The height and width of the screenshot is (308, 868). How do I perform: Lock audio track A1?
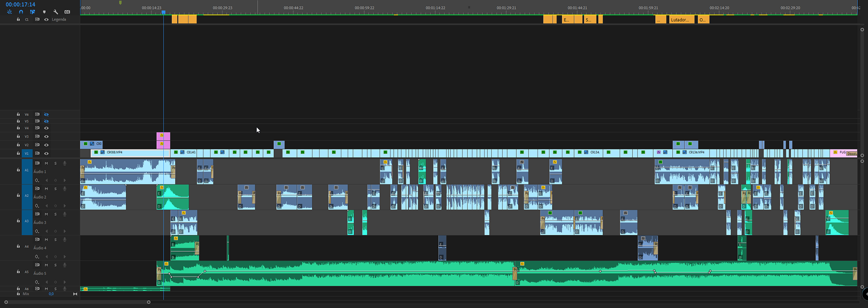click(18, 170)
